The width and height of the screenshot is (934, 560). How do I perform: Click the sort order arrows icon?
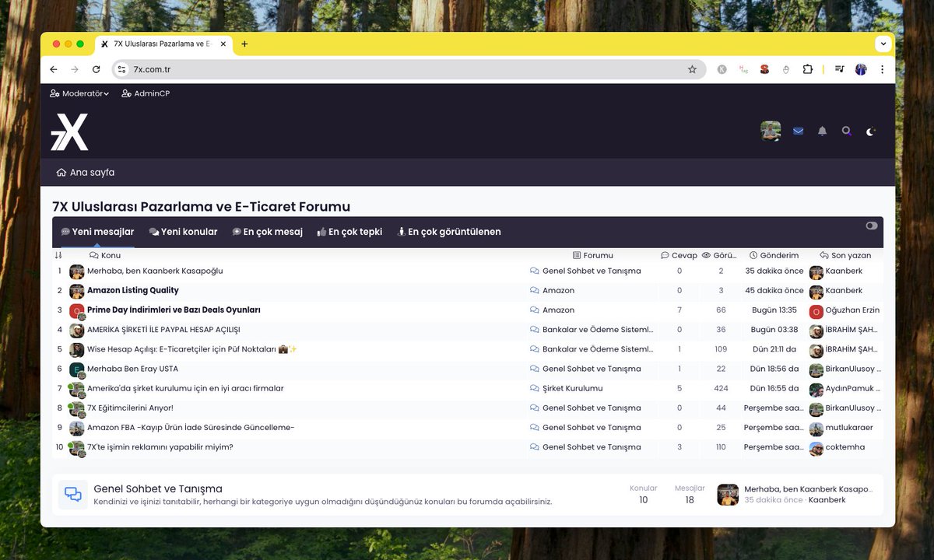coord(58,255)
